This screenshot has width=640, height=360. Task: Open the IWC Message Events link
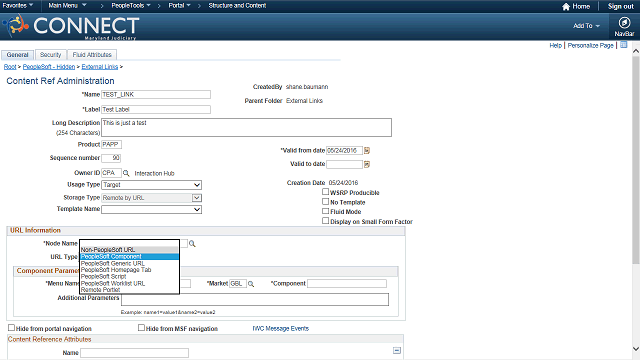pyautogui.click(x=281, y=329)
